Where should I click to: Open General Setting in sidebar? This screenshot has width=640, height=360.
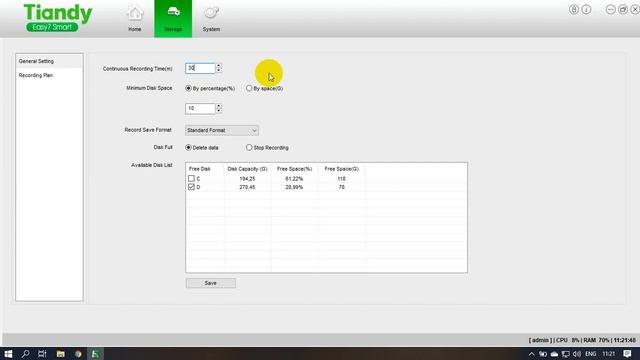pyautogui.click(x=49, y=61)
